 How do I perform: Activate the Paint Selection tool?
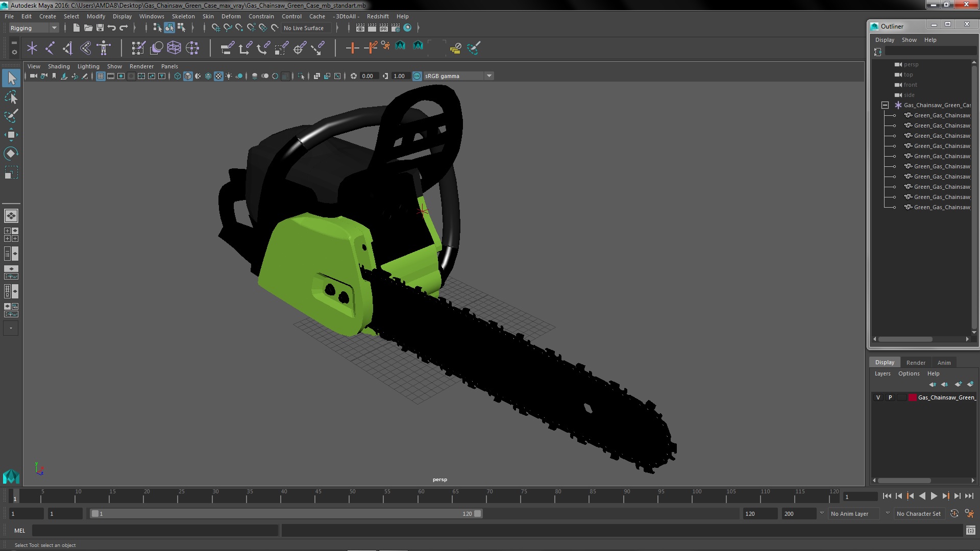click(x=11, y=116)
